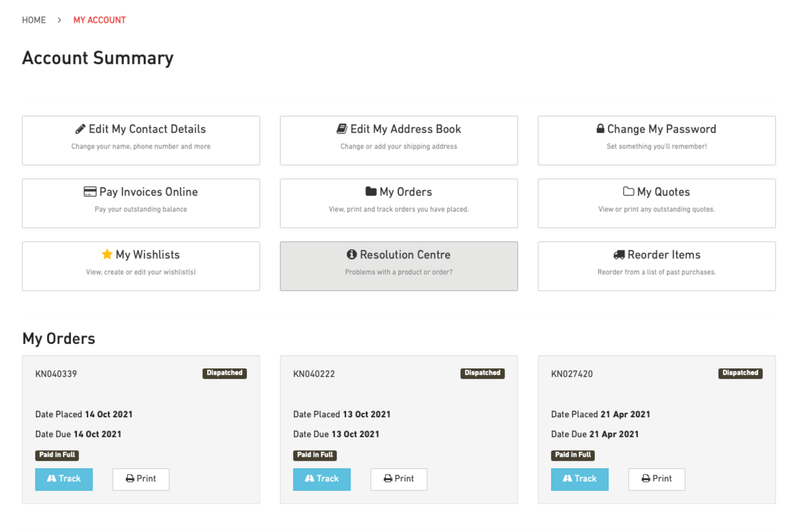
Task: Click 'Reorder from a list of past purchases.' text
Action: click(x=657, y=272)
